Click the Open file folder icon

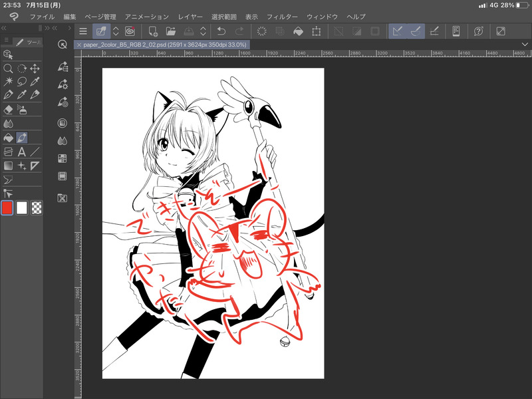[x=171, y=31]
